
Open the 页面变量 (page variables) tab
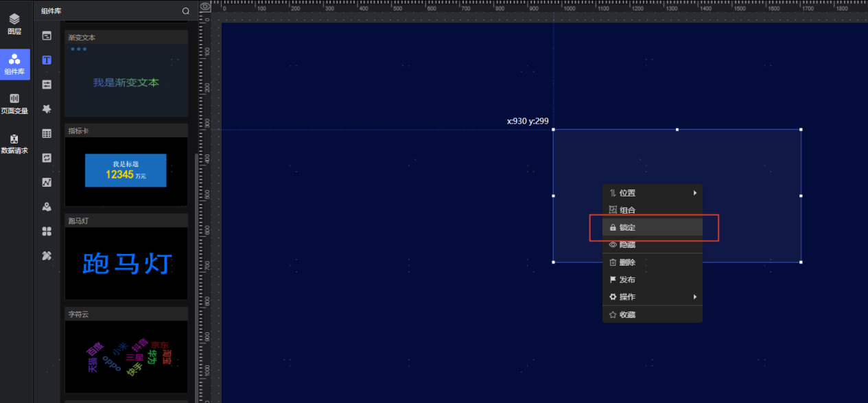tap(14, 104)
